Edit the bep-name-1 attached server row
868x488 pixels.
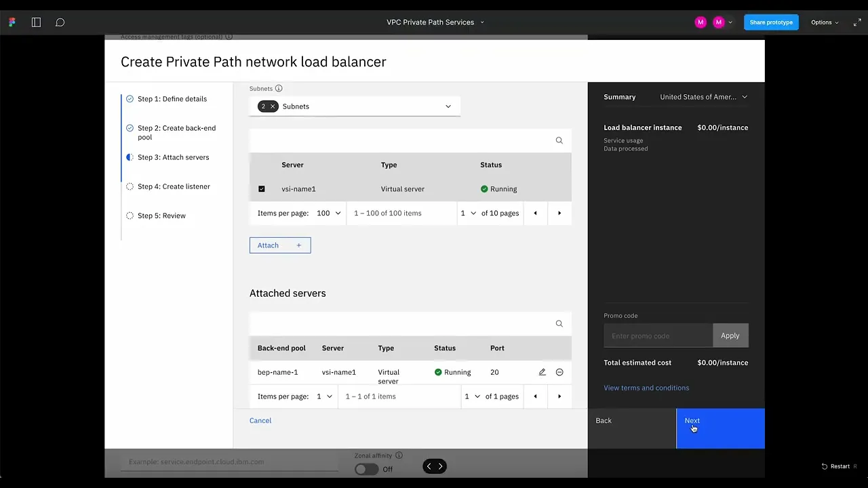542,372
